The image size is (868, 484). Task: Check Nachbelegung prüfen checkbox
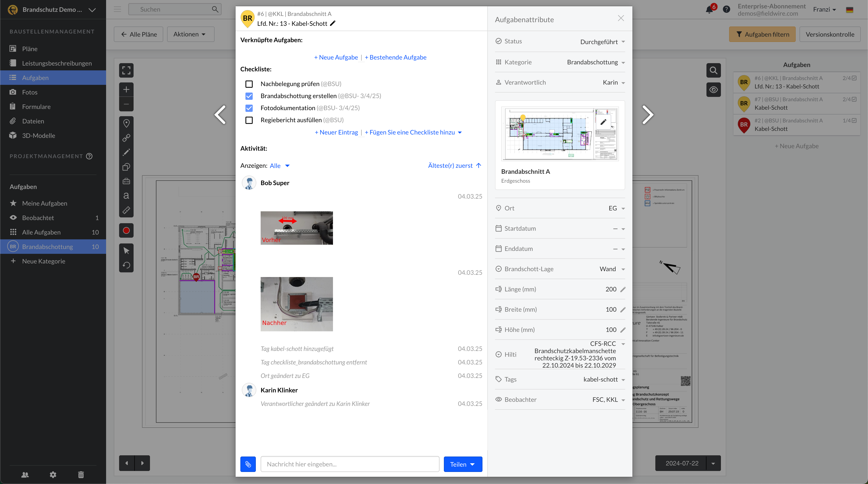point(249,84)
